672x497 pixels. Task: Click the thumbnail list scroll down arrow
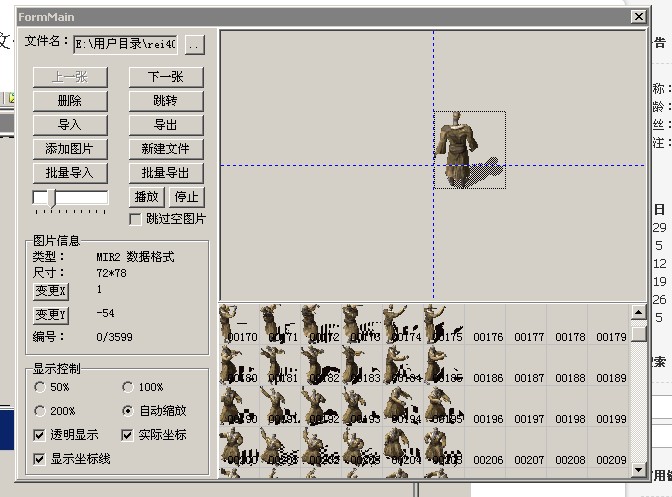(x=639, y=470)
